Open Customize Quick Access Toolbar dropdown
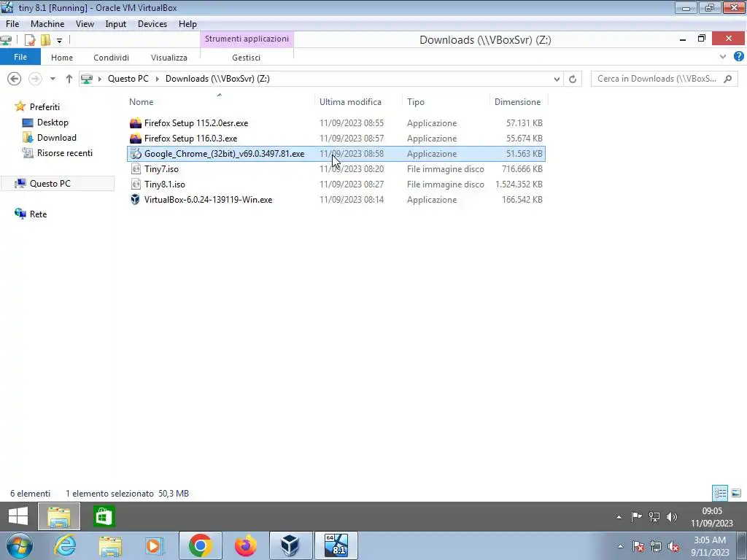 pyautogui.click(x=59, y=41)
